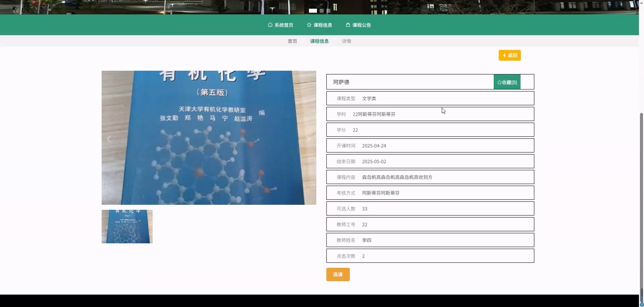Select the third banner slide indicator
This screenshot has width=644, height=307.
click(328, 11)
